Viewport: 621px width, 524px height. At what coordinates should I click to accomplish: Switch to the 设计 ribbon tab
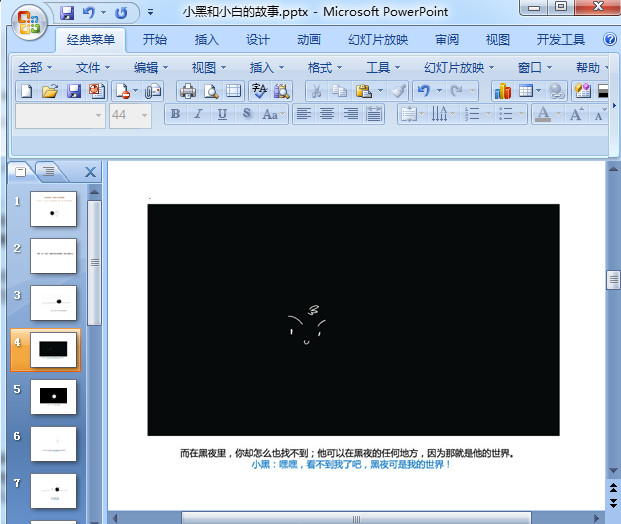tap(258, 39)
